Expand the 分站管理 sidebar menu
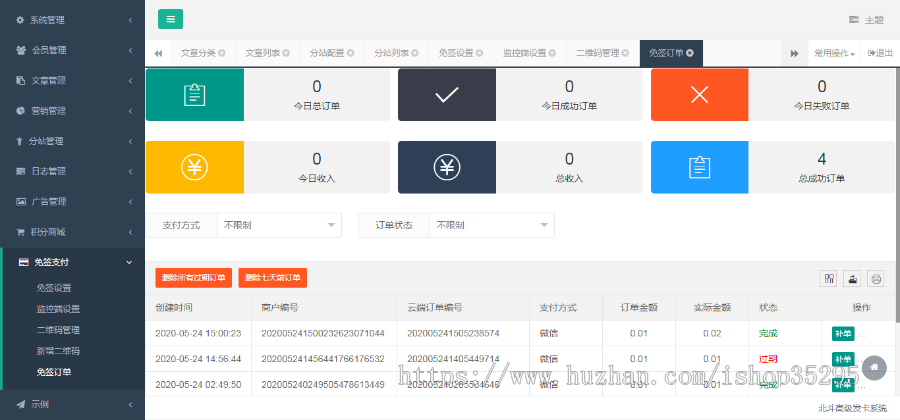 [x=72, y=141]
